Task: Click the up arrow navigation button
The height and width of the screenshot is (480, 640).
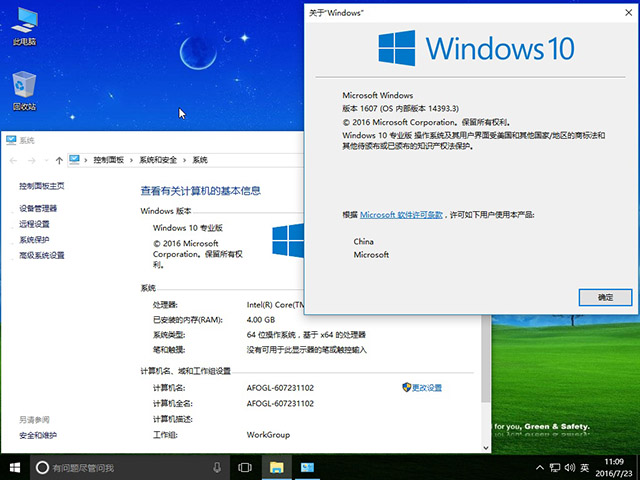Action: 60,160
